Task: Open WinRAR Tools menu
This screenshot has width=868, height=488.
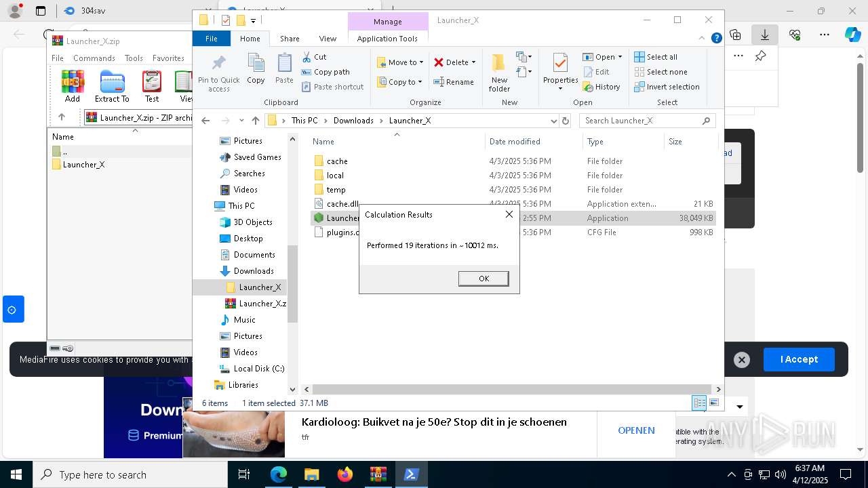Action: (134, 58)
